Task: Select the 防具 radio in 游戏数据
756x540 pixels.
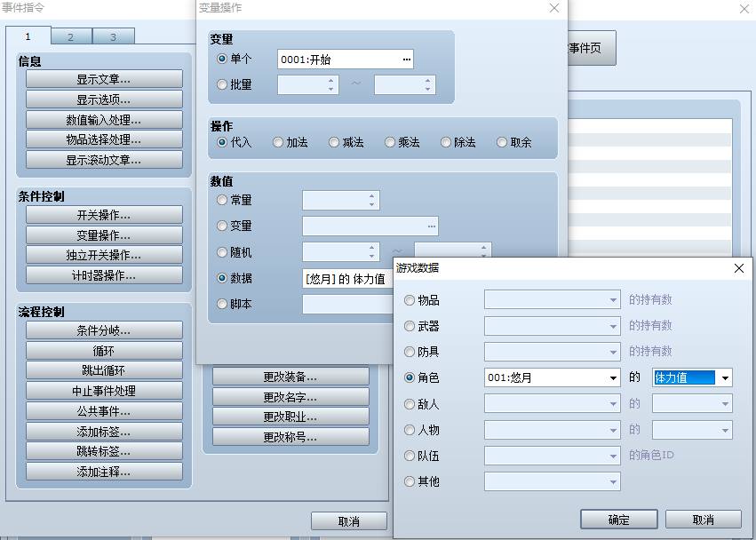Action: tap(410, 352)
